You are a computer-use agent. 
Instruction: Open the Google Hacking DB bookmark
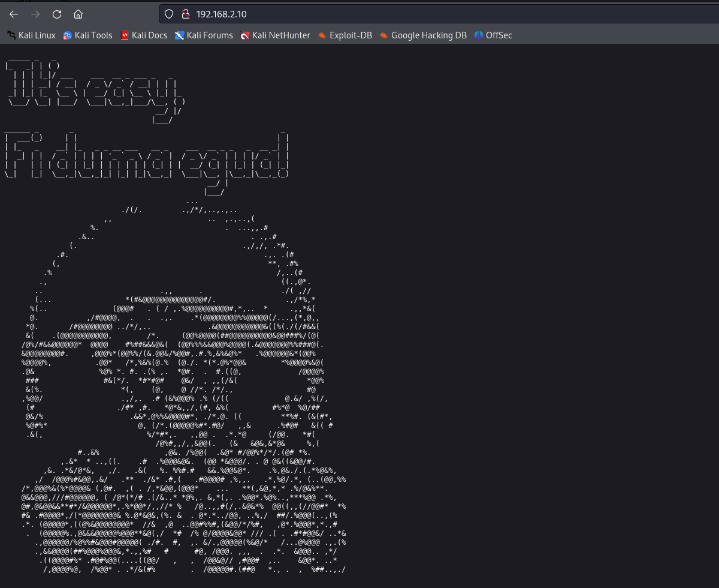(423, 35)
